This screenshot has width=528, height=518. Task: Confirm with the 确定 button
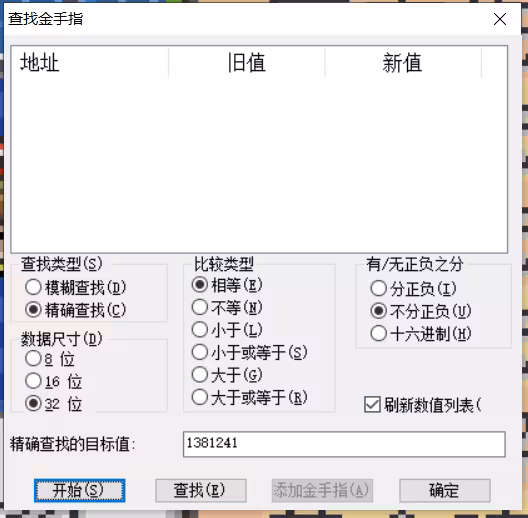click(x=445, y=490)
